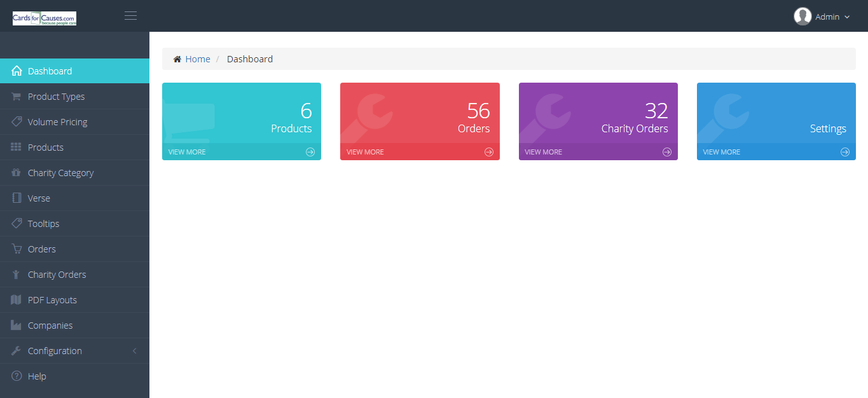Open Dashboard in the sidebar menu
868x398 pixels.
(74, 71)
